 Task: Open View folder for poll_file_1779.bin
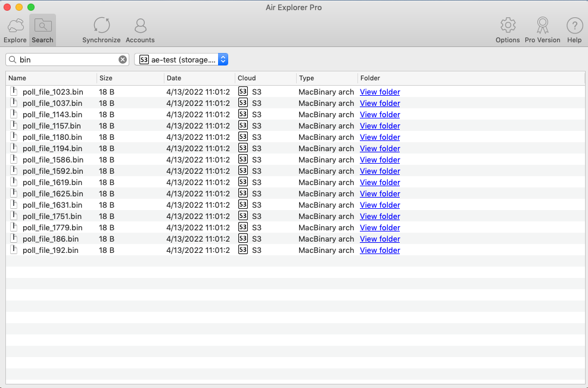tap(380, 227)
